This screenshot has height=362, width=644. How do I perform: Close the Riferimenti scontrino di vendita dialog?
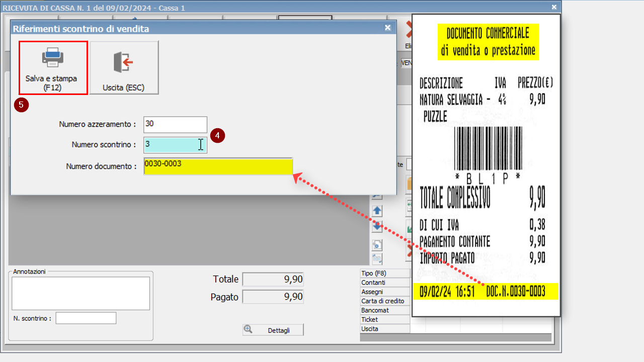pos(387,28)
